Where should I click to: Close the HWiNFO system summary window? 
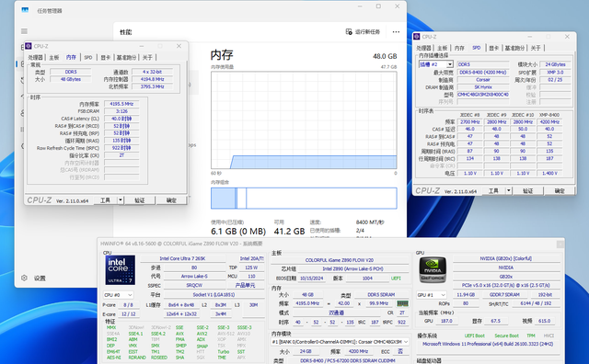[560, 244]
